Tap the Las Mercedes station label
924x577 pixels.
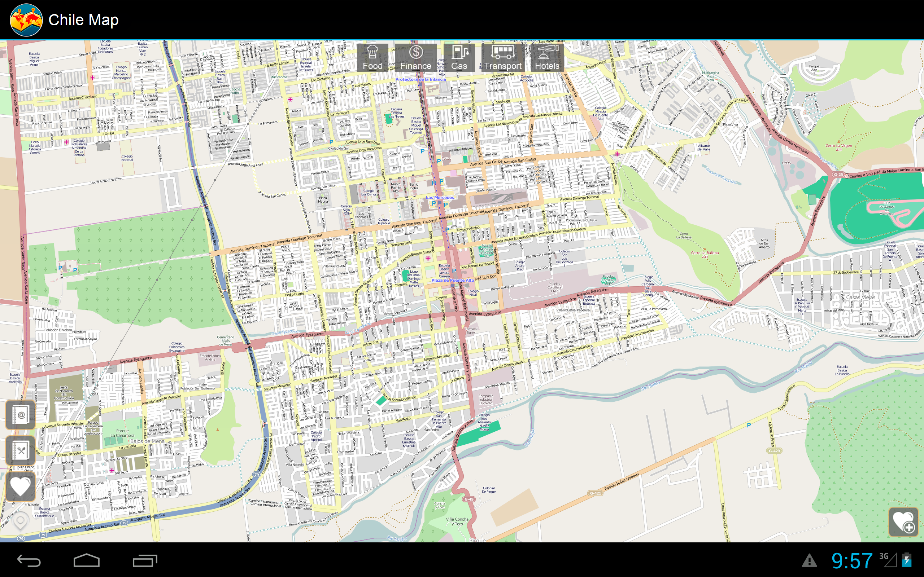(x=440, y=198)
